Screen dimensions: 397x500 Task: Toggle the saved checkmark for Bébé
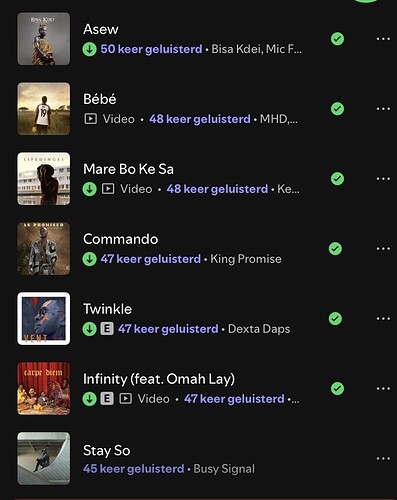click(x=337, y=109)
